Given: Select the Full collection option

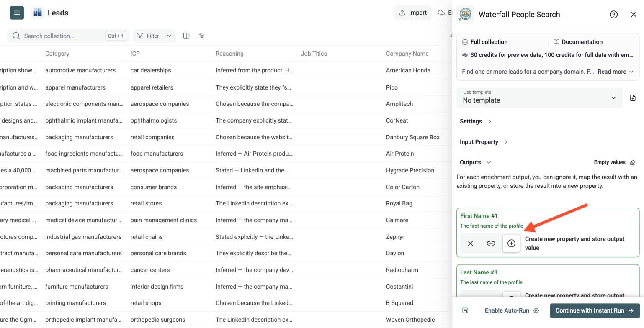Looking at the screenshot, I should 485,42.
